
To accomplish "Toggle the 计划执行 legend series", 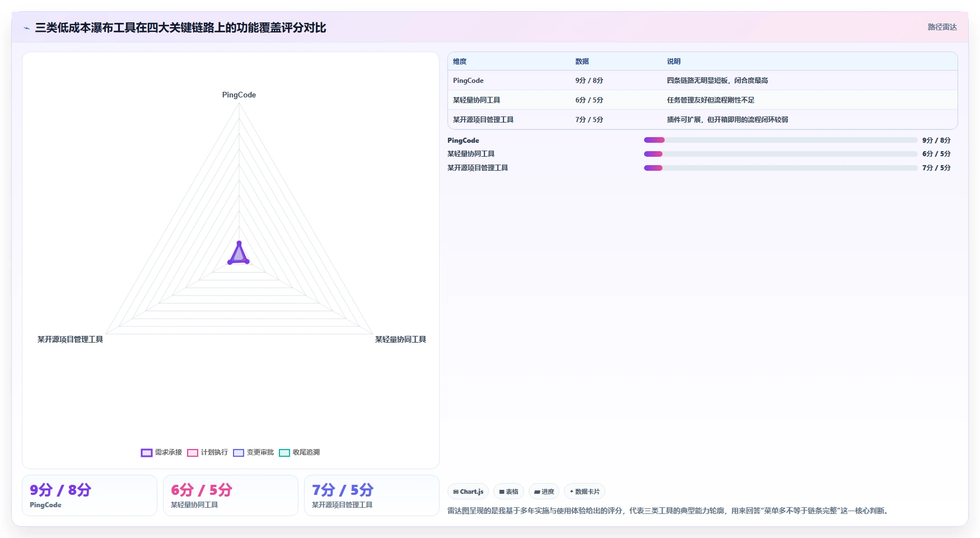I will click(207, 452).
